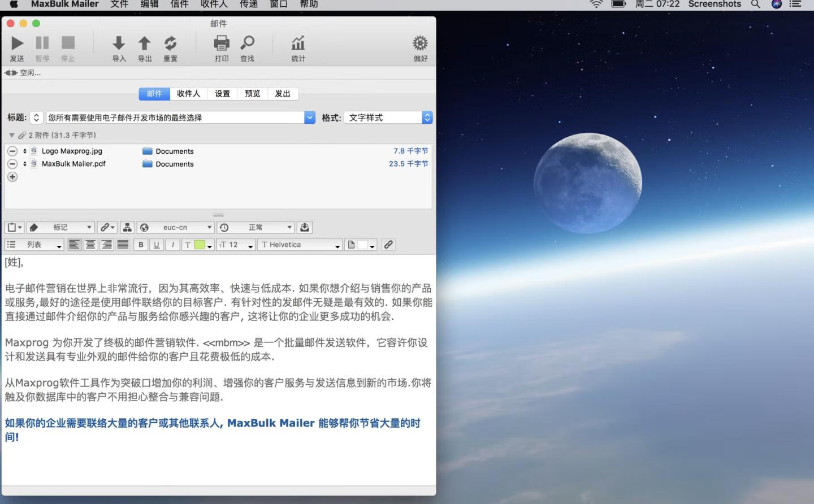Screen dimensions: 814x504
Task: Select the Logo Maxprog.jpg attachment row
Action: tap(218, 151)
